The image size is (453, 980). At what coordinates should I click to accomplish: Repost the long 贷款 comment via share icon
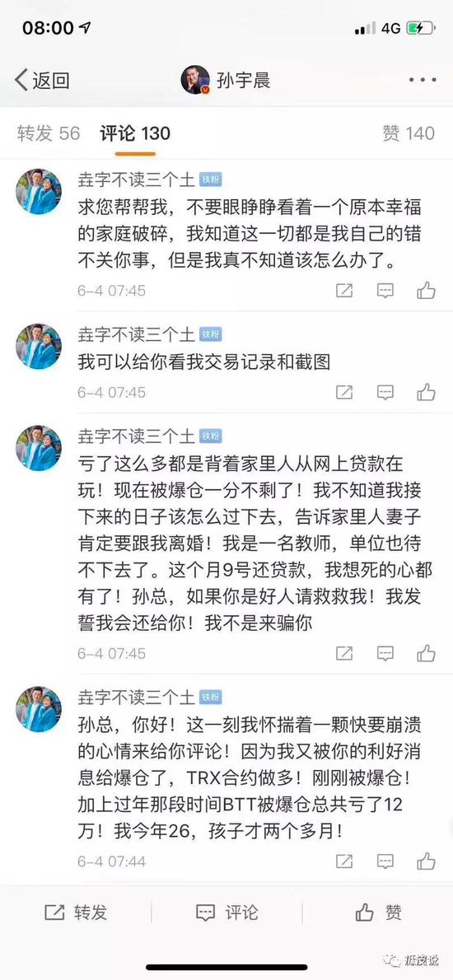point(344,653)
